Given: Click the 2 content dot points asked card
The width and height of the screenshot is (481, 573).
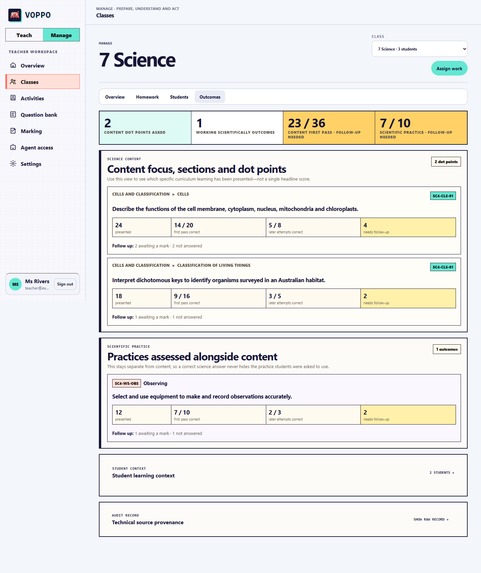Looking at the screenshot, I should 145,128.
